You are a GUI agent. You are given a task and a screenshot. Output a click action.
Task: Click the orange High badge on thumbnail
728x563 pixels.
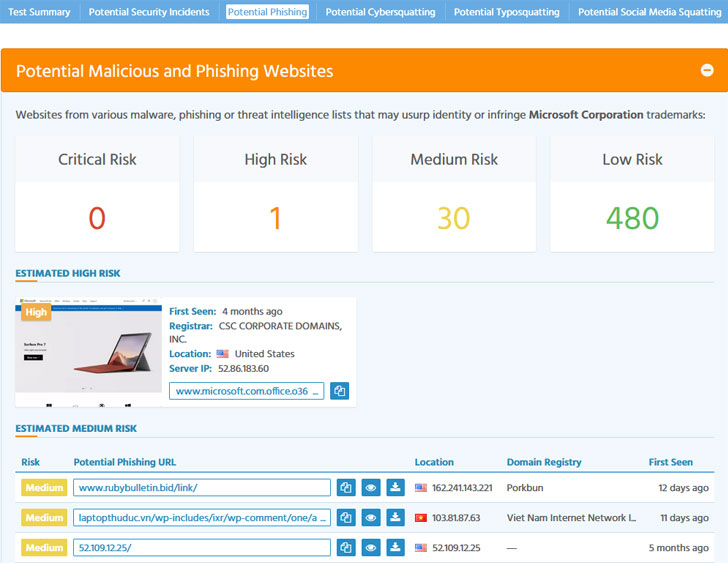tap(36, 312)
